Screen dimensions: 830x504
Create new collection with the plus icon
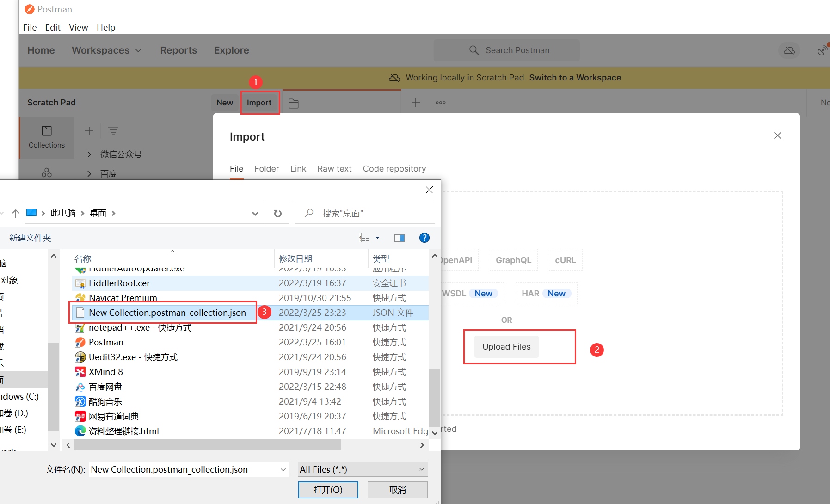[x=89, y=131]
